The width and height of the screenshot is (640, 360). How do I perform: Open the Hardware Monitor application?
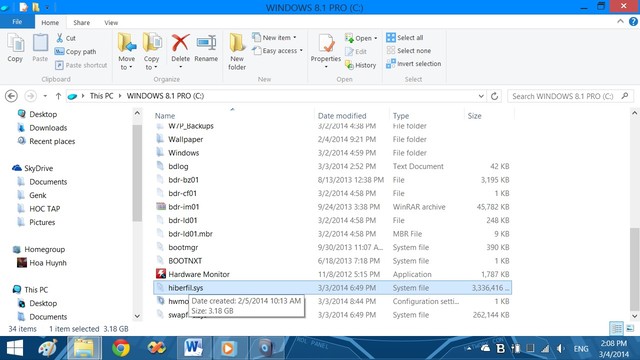[199, 274]
